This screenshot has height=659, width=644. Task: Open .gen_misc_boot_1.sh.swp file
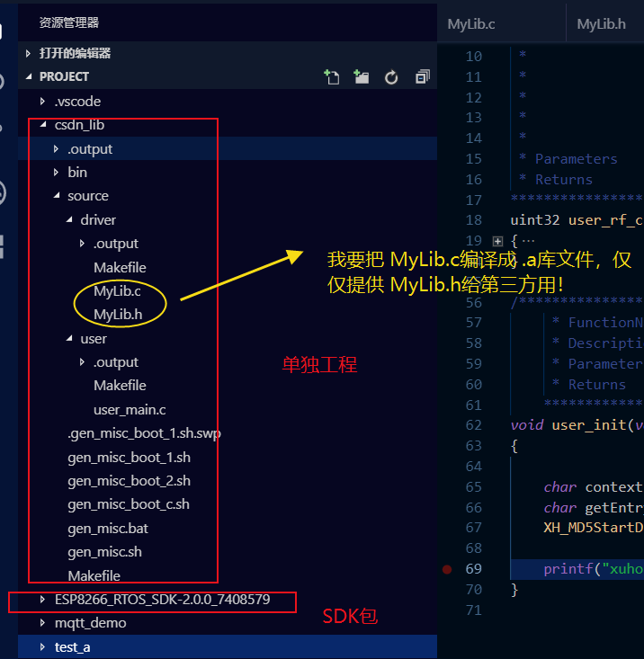tap(144, 433)
